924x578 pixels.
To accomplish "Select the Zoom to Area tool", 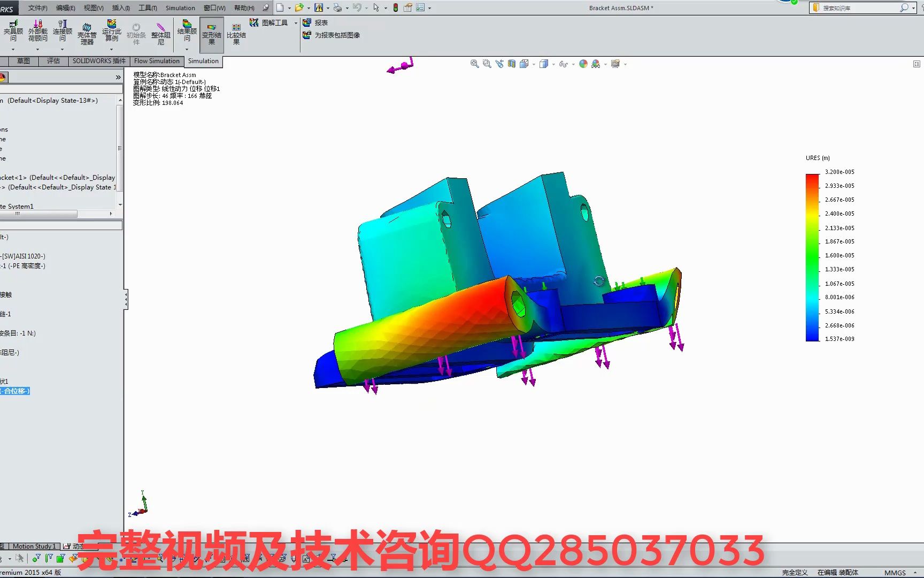I will click(x=488, y=64).
